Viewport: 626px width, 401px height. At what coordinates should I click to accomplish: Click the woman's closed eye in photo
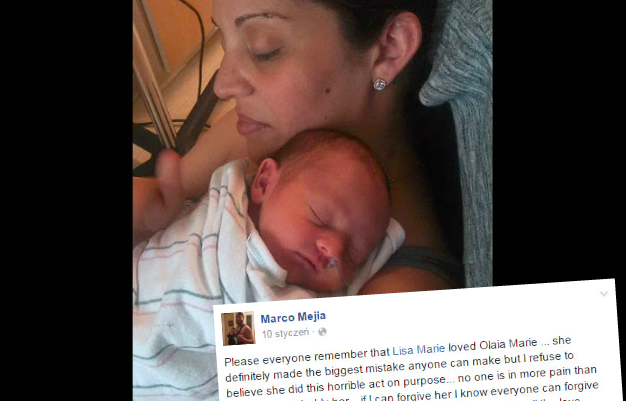[x=268, y=54]
